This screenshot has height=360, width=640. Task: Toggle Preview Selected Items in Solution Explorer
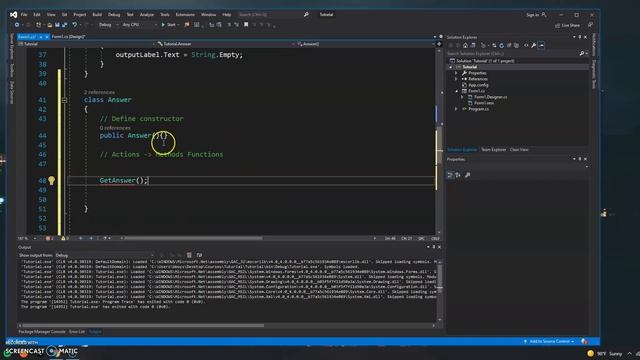(541, 45)
